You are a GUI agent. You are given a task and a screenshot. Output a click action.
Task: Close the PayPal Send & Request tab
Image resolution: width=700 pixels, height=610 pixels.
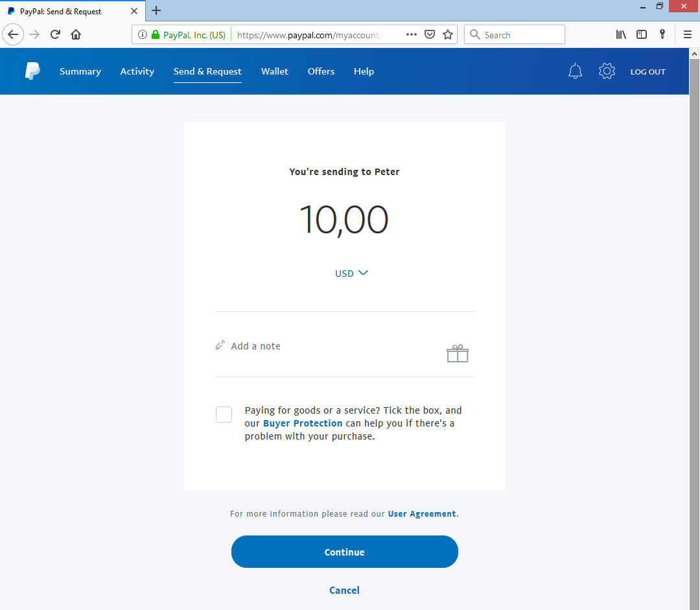(x=134, y=11)
